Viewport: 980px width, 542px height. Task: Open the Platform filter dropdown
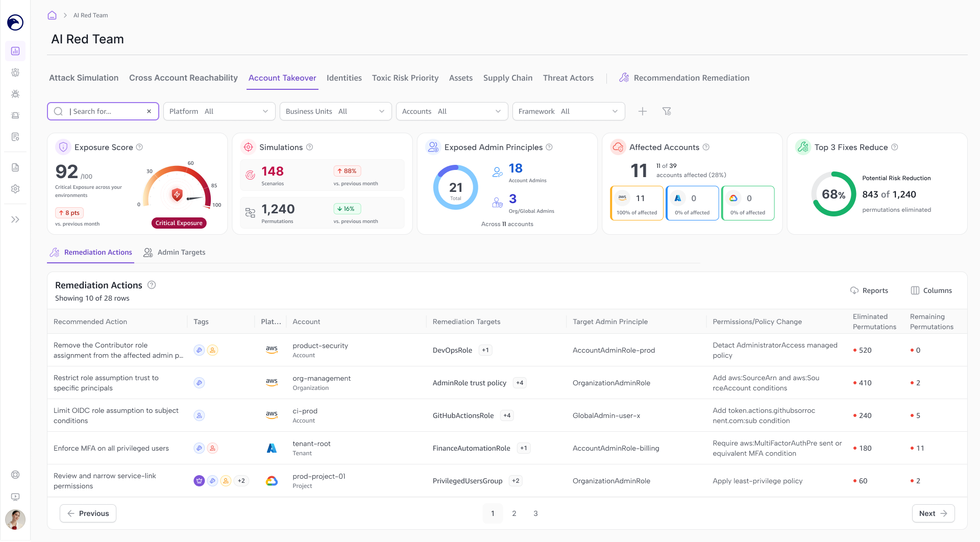(x=219, y=111)
